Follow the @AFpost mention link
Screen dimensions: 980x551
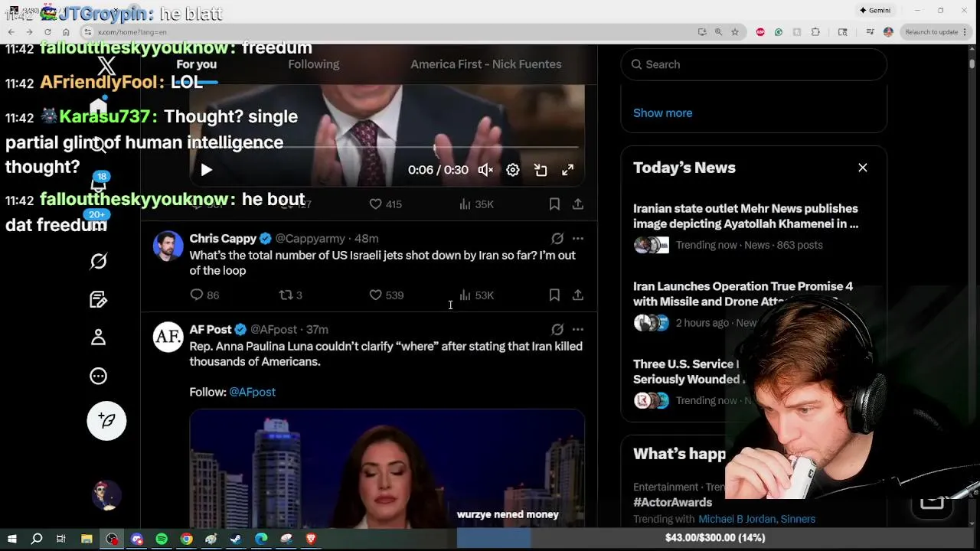pyautogui.click(x=252, y=392)
